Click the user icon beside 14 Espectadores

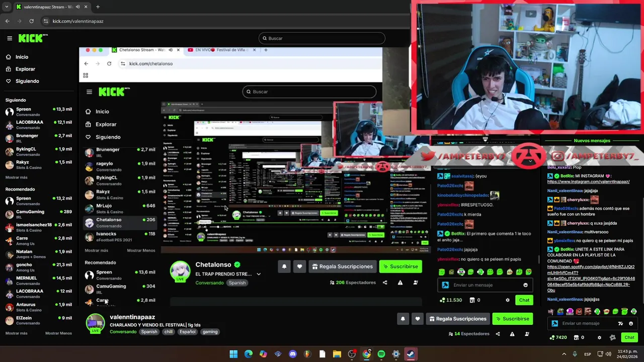click(527, 334)
